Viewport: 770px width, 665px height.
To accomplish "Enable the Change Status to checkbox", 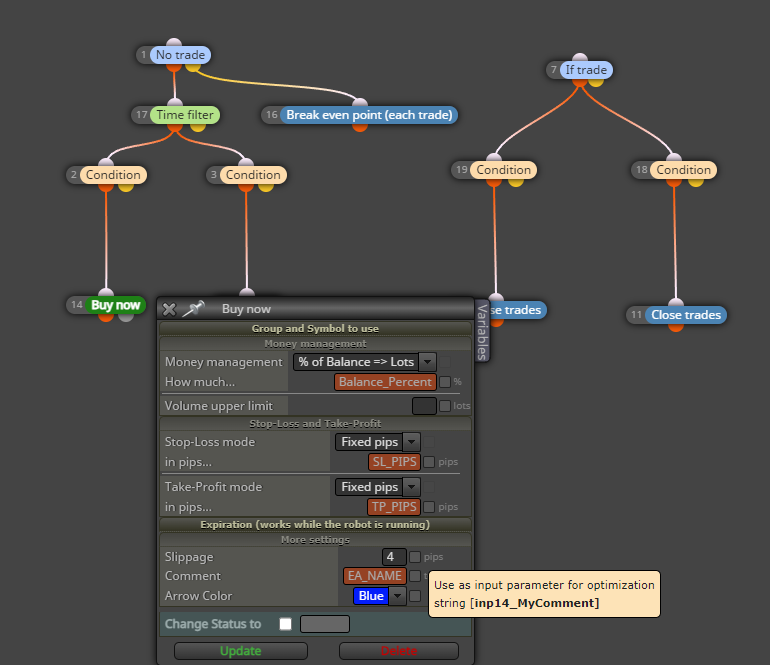I will 285,624.
